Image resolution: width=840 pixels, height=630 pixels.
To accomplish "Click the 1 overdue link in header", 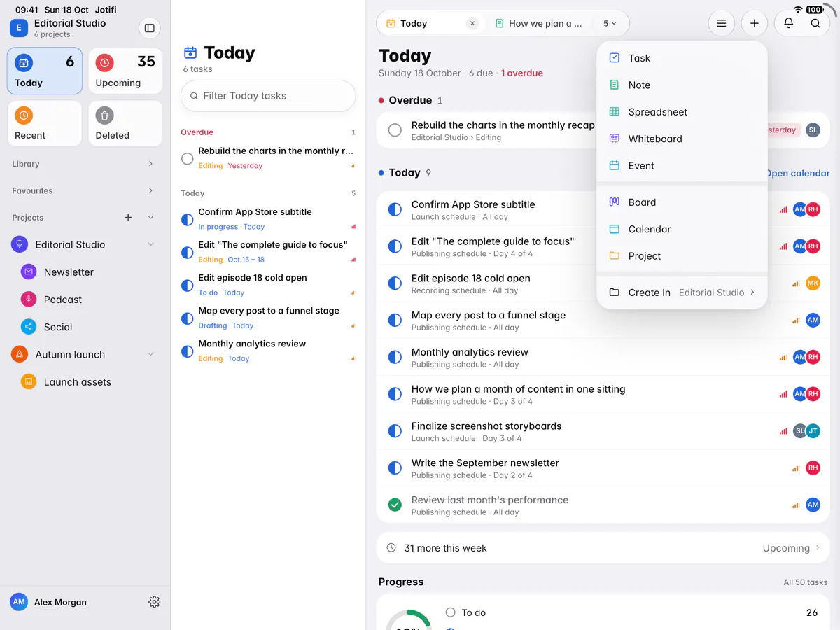I will point(521,73).
